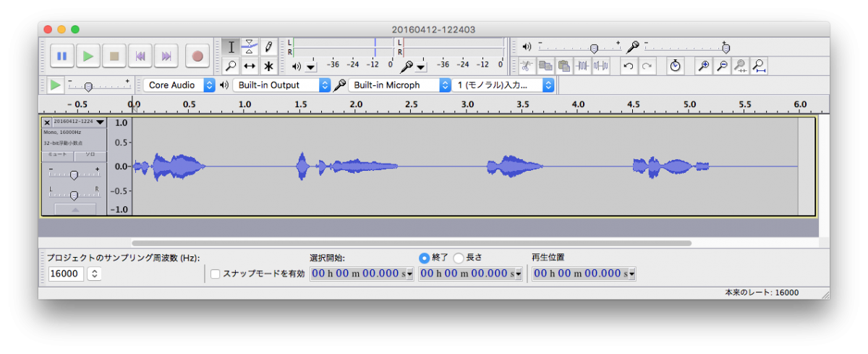
Task: Mute the track with ミュート button
Action: [57, 156]
